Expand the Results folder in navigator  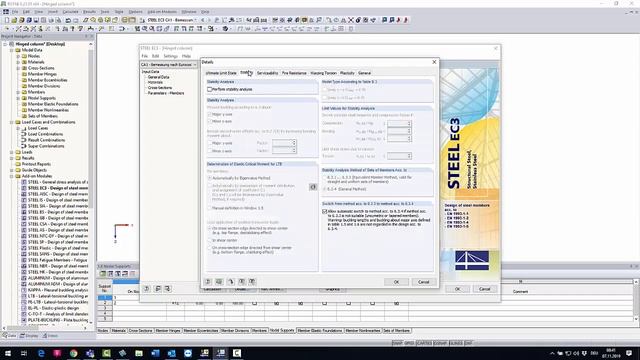(x=12, y=158)
